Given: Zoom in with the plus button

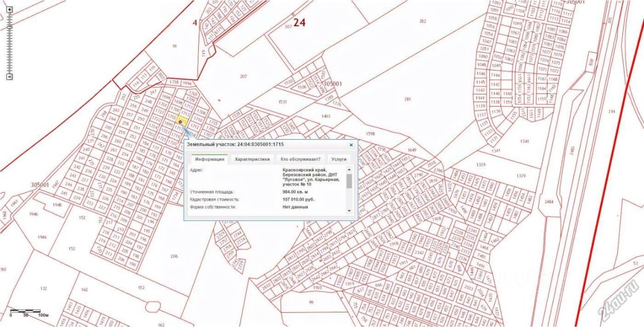Looking at the screenshot, I should pyautogui.click(x=9, y=10).
